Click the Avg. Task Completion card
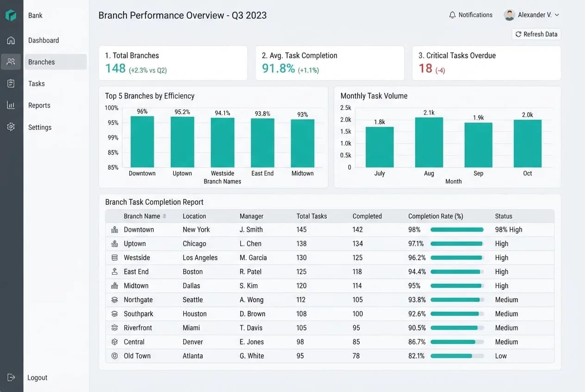Image resolution: width=585 pixels, height=392 pixels. coord(330,63)
